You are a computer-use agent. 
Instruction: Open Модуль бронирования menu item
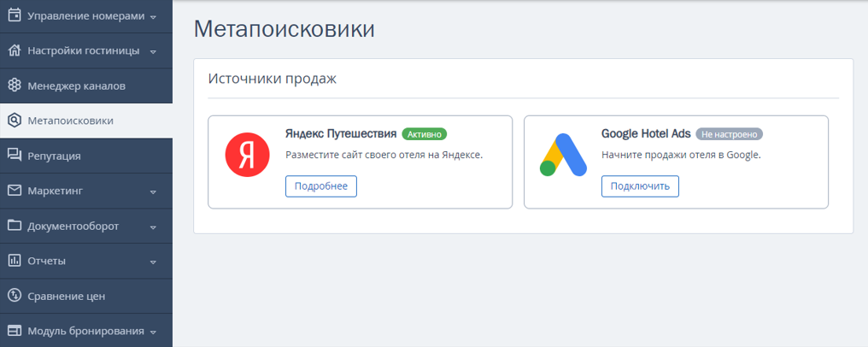pos(86,331)
